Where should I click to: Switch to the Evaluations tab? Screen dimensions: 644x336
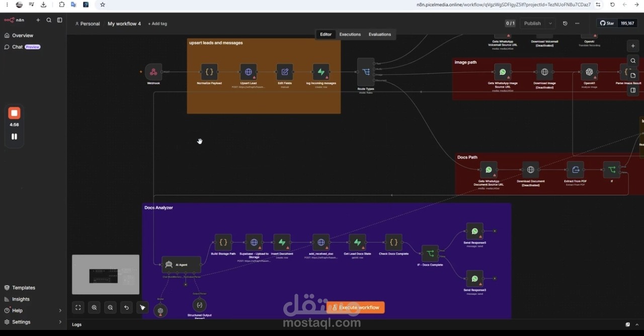click(380, 34)
